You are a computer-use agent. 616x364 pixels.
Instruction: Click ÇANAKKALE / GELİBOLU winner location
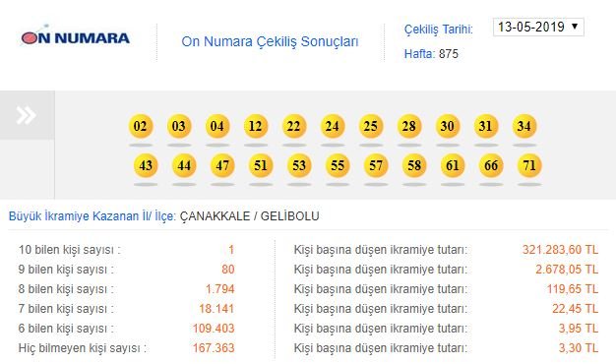coord(250,216)
